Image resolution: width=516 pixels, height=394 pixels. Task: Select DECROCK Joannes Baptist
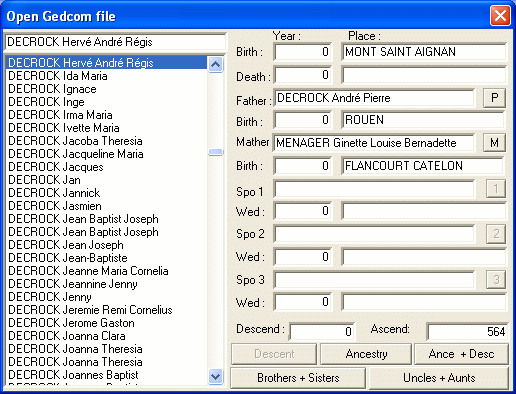tap(107, 375)
